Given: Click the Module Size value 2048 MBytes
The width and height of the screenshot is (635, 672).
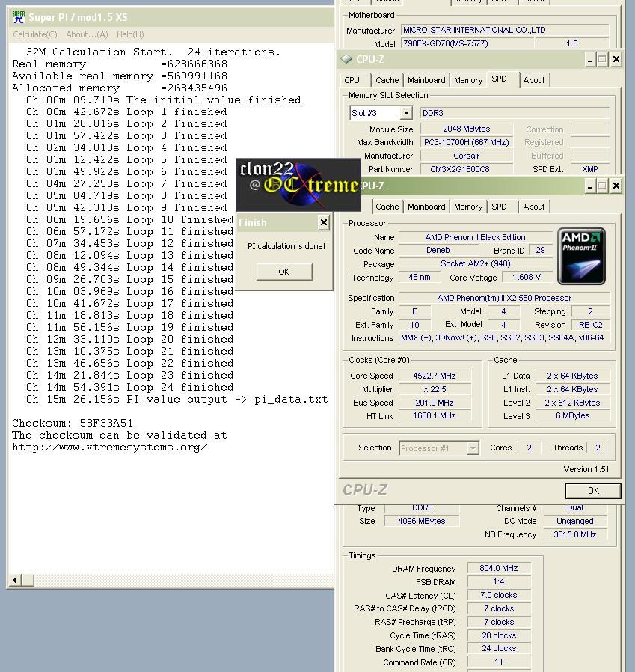Looking at the screenshot, I should coord(467,129).
